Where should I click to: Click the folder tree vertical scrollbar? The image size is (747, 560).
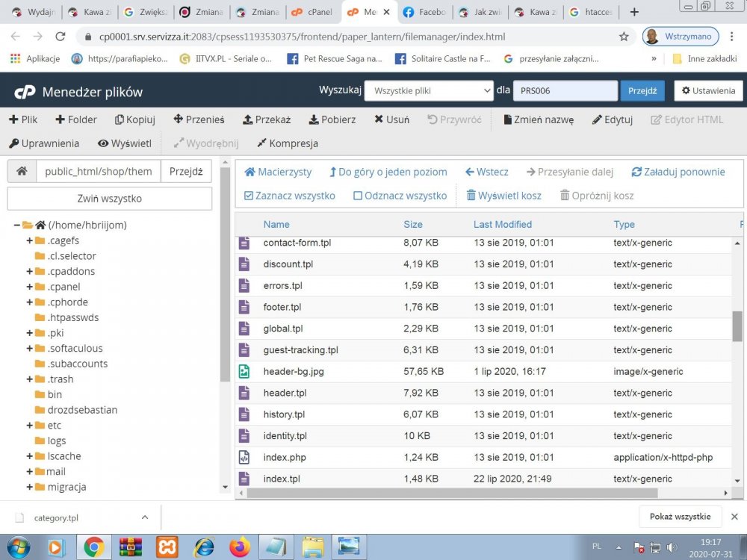[225, 274]
